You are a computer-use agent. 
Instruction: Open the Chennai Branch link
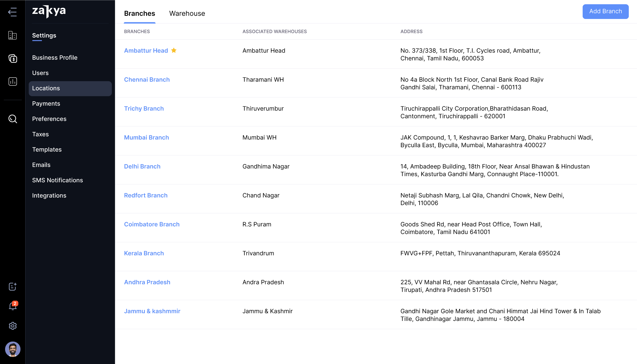pos(147,80)
